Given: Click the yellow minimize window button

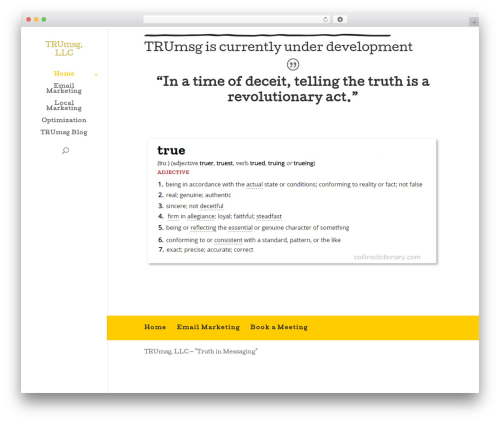Looking at the screenshot, I should (36, 19).
